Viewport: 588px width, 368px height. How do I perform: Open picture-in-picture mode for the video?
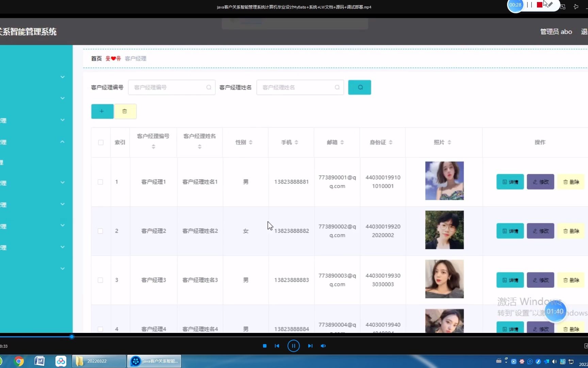coord(563,7)
